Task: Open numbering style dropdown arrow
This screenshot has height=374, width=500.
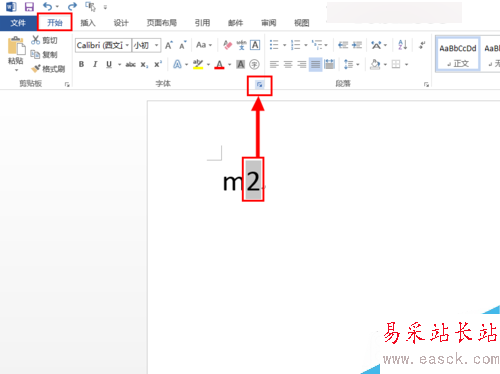Action: [x=306, y=45]
